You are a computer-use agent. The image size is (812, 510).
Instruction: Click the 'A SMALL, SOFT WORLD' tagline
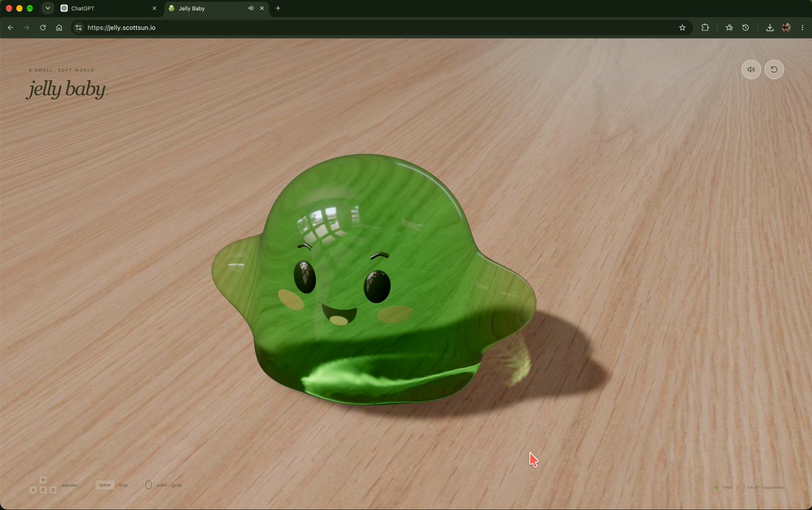pos(62,70)
